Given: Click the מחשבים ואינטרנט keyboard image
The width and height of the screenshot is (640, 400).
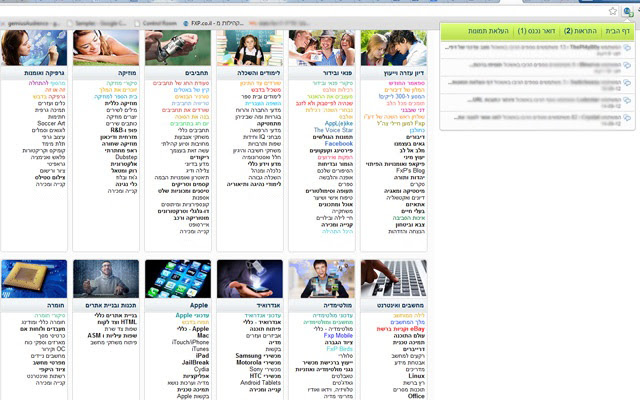Looking at the screenshot, I should [394, 279].
